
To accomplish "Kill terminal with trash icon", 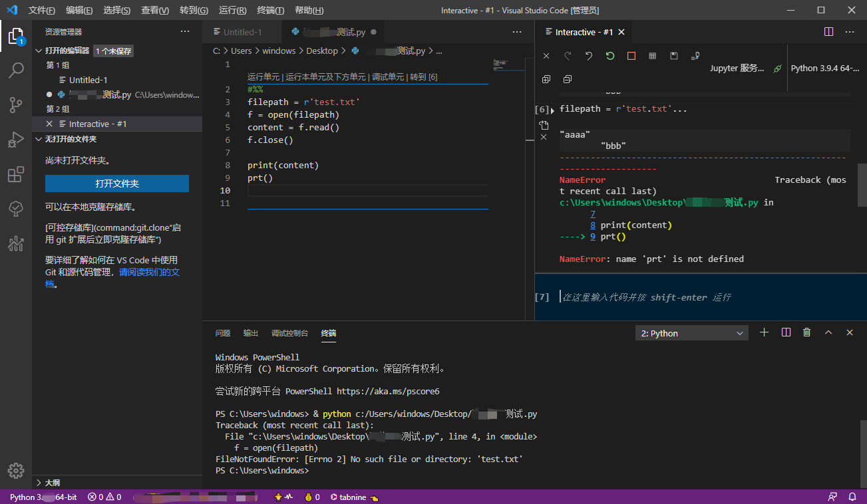I will click(x=807, y=332).
